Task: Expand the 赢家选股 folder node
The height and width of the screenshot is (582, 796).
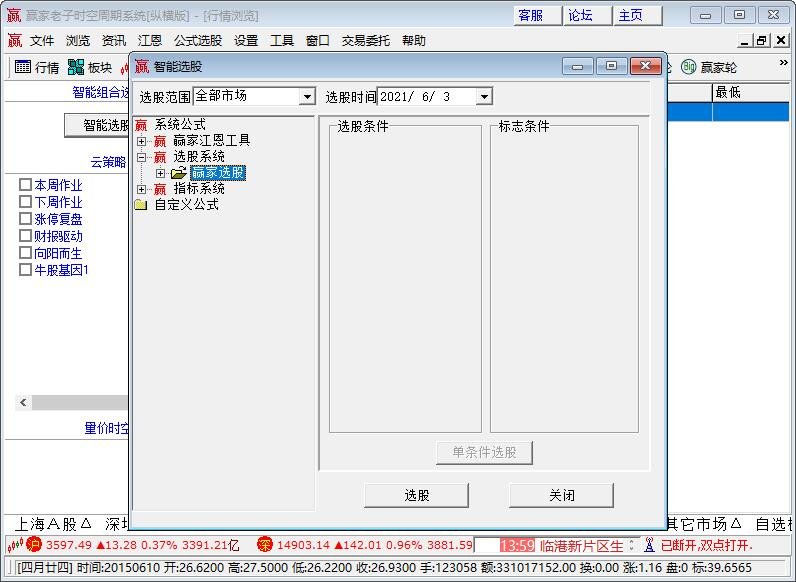Action: 160,173
